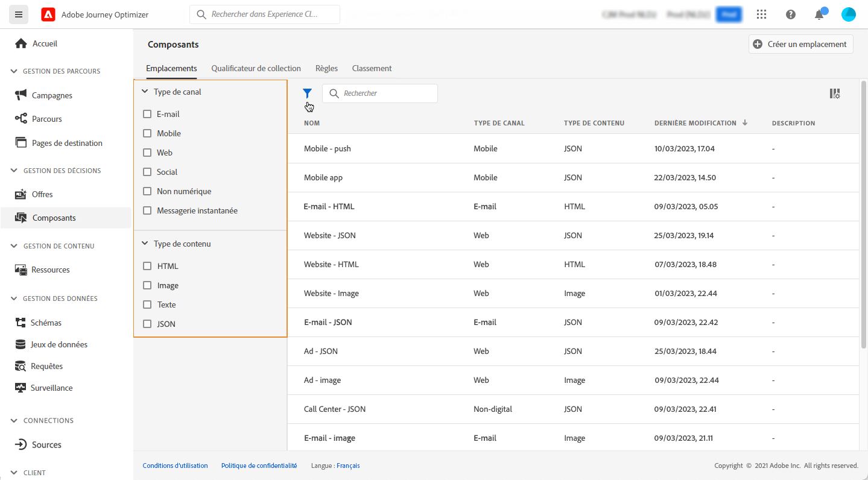
Task: Collapse the Type de canal section
Action: [145, 92]
